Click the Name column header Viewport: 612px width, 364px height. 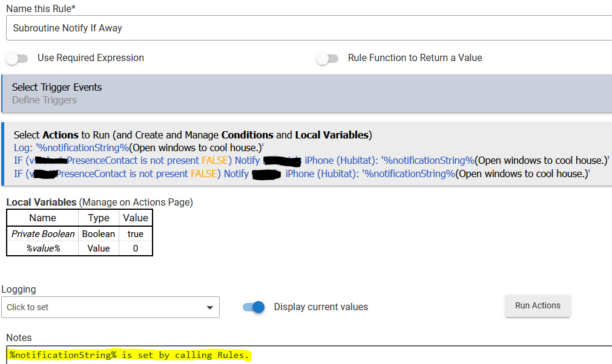click(x=43, y=218)
